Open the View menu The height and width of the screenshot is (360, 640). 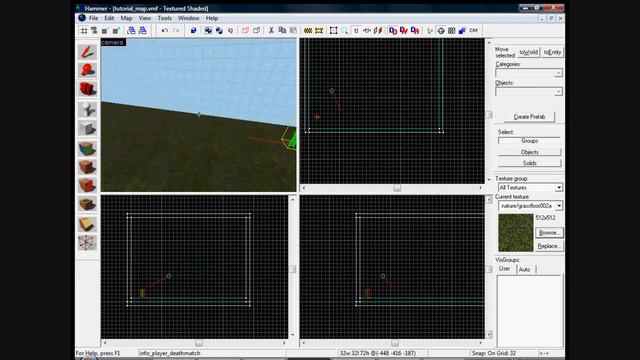(x=144, y=18)
